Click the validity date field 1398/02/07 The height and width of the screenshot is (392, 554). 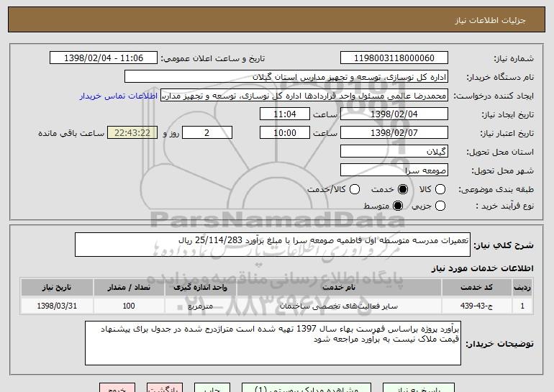(394, 133)
